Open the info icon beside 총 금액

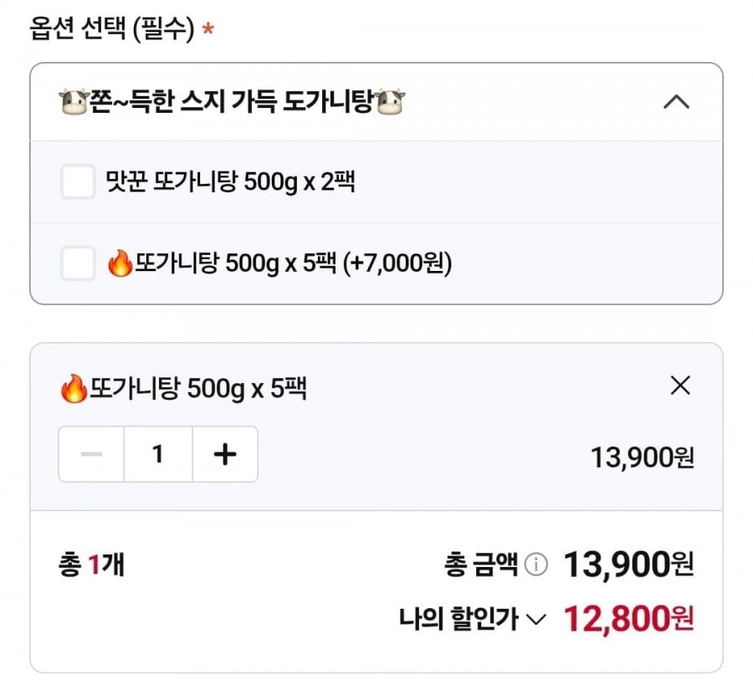click(x=535, y=565)
